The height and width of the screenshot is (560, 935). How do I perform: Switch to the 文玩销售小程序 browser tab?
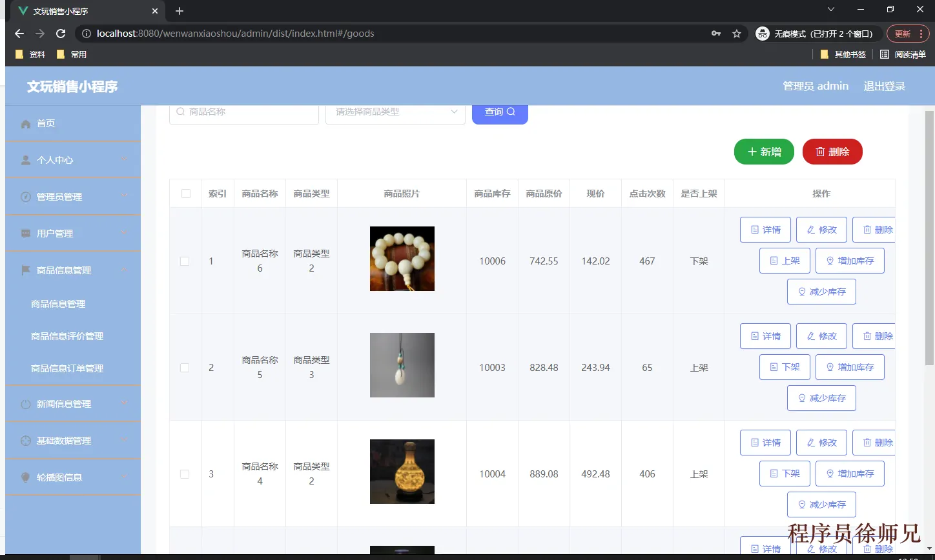[x=87, y=11]
